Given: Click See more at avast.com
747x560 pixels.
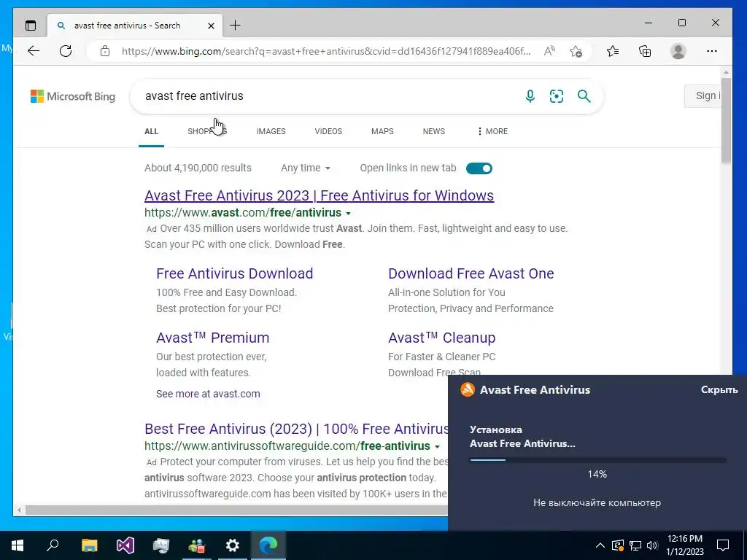Looking at the screenshot, I should [208, 394].
